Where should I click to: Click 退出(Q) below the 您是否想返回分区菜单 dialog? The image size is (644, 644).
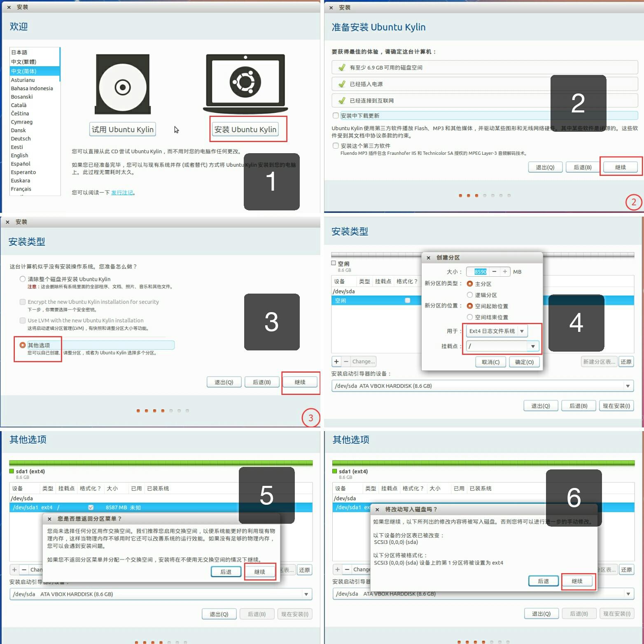pyautogui.click(x=219, y=614)
